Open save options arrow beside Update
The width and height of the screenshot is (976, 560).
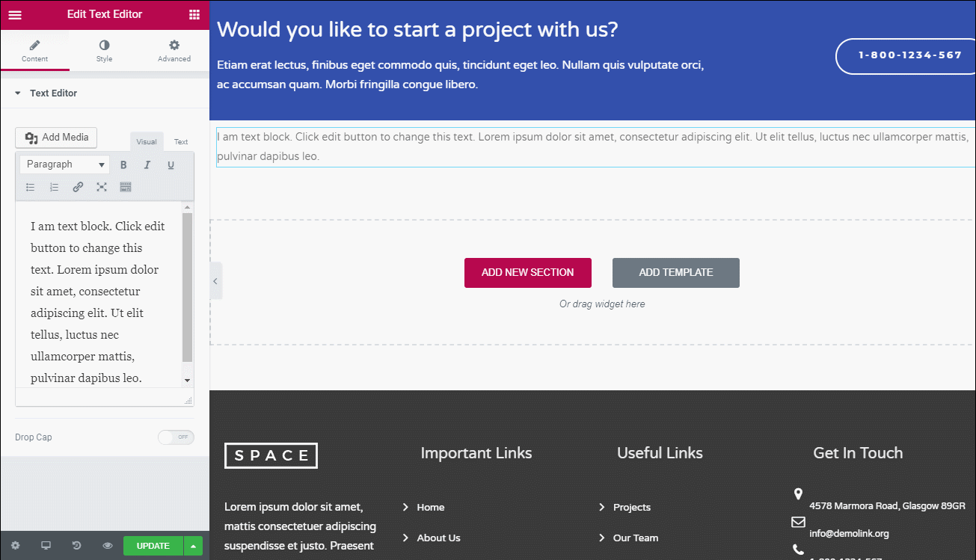point(194,546)
